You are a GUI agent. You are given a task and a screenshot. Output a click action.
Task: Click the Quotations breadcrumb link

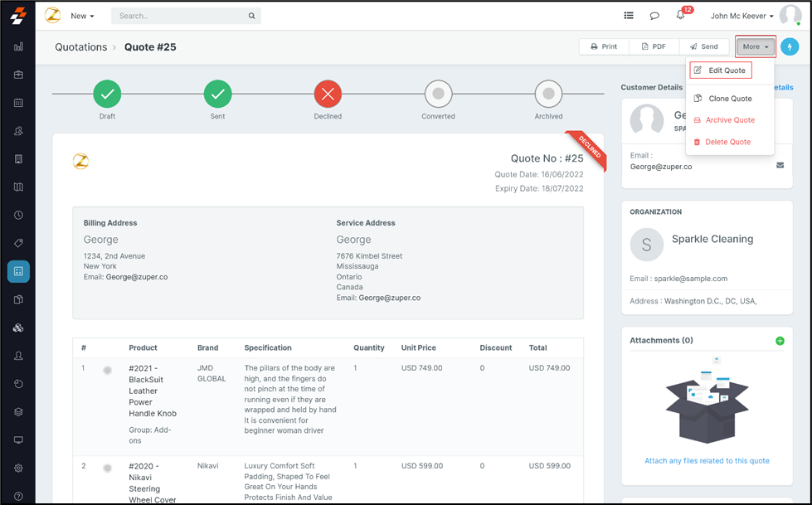tap(81, 47)
